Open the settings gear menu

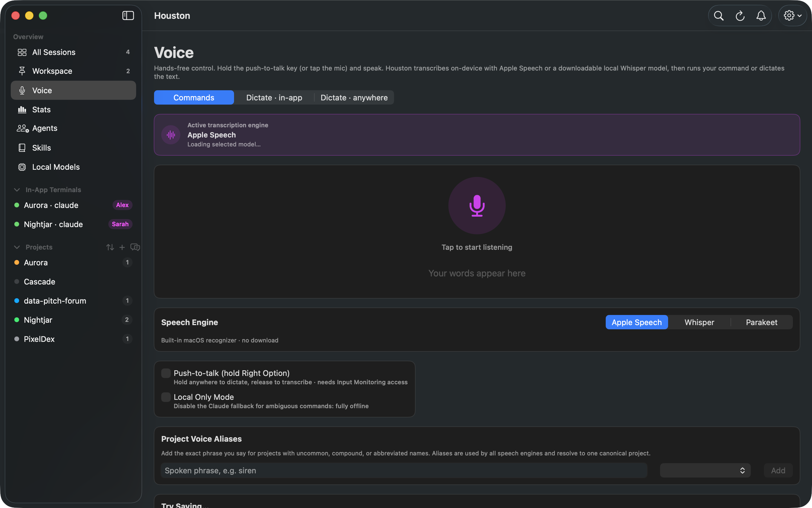click(792, 16)
